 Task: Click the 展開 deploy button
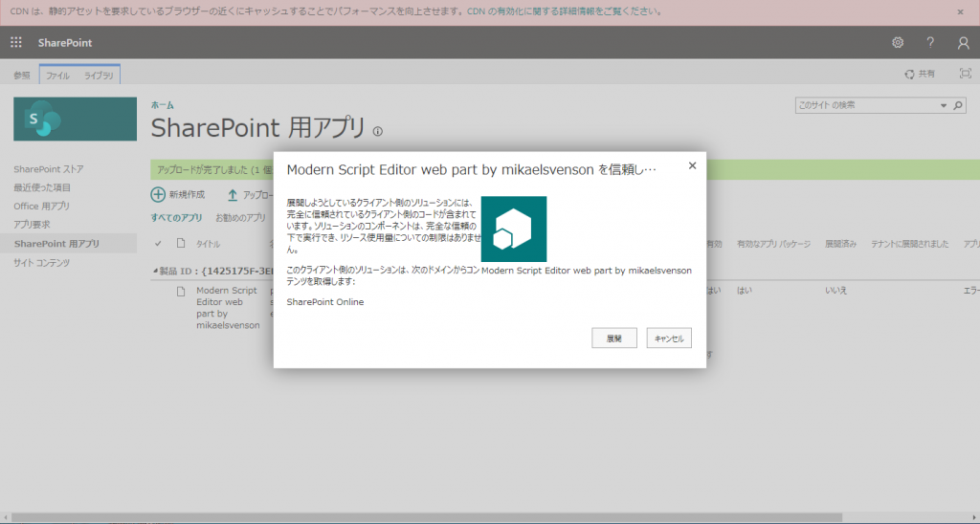pyautogui.click(x=614, y=338)
